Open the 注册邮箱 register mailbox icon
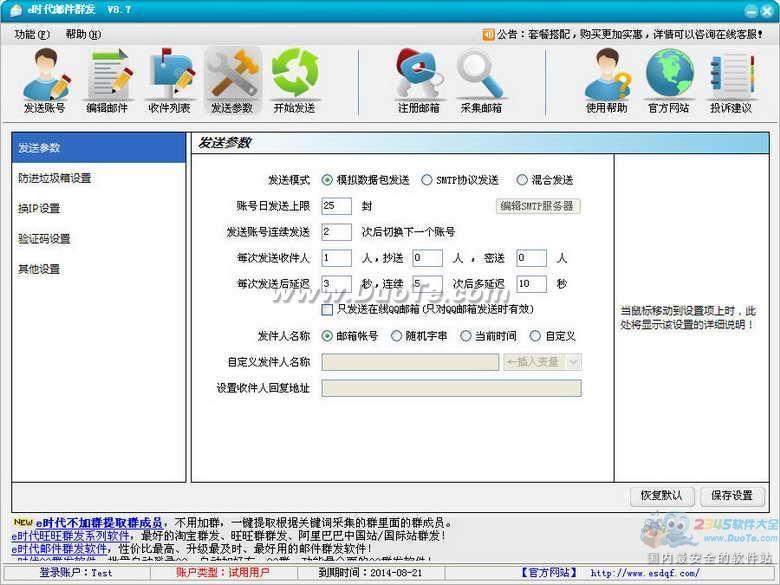 418,81
